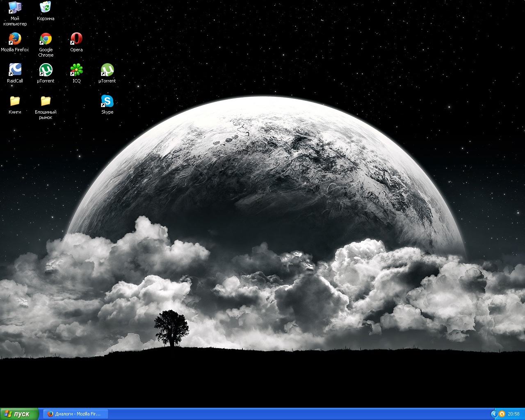
Task: Click the 20:58 taskbar clock
Action: pyautogui.click(x=514, y=414)
